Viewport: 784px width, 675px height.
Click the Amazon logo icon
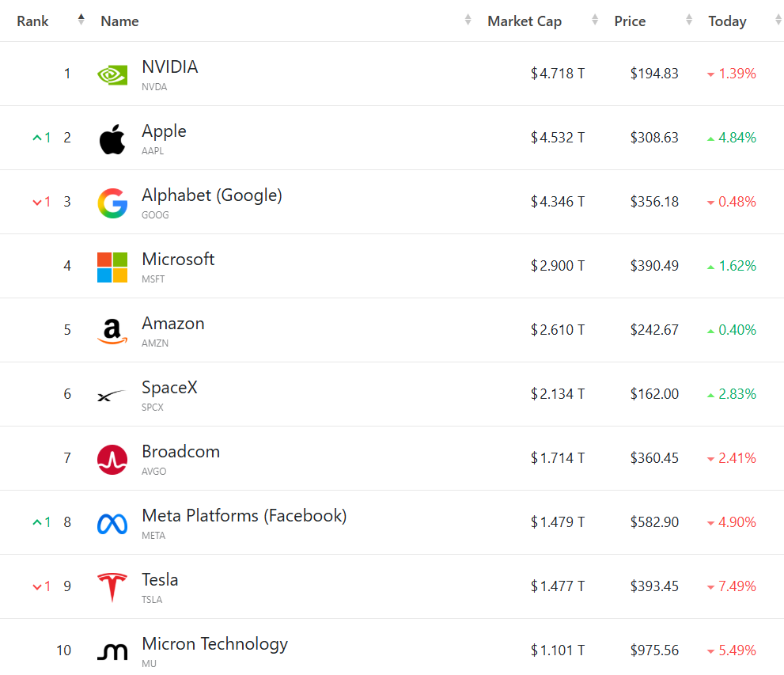[x=112, y=331]
